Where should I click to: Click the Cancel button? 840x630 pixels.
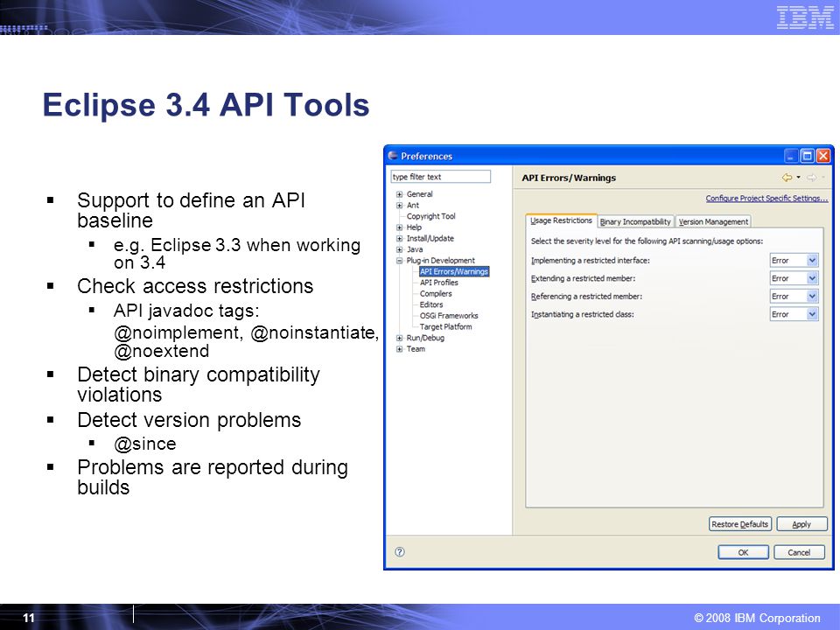(x=799, y=552)
